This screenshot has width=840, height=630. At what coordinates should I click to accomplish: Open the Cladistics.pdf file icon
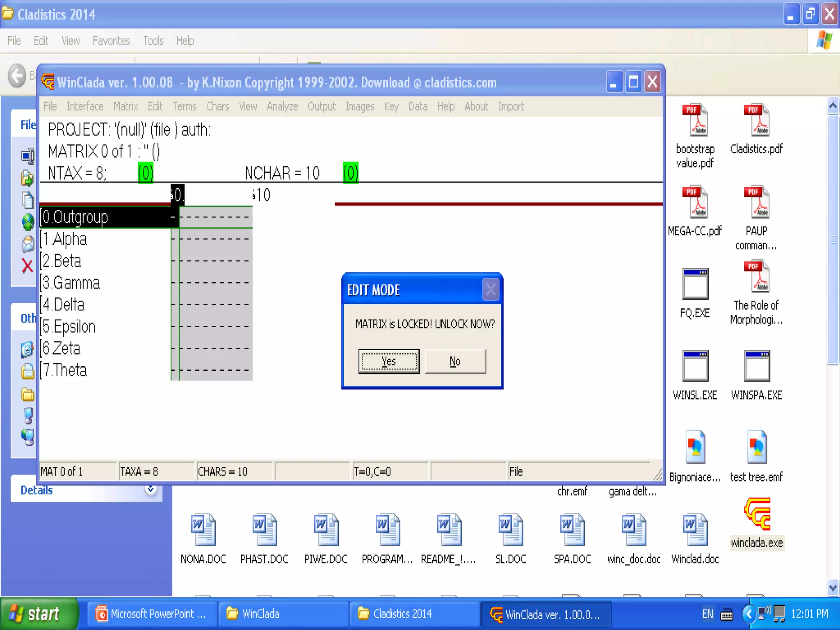pyautogui.click(x=757, y=120)
